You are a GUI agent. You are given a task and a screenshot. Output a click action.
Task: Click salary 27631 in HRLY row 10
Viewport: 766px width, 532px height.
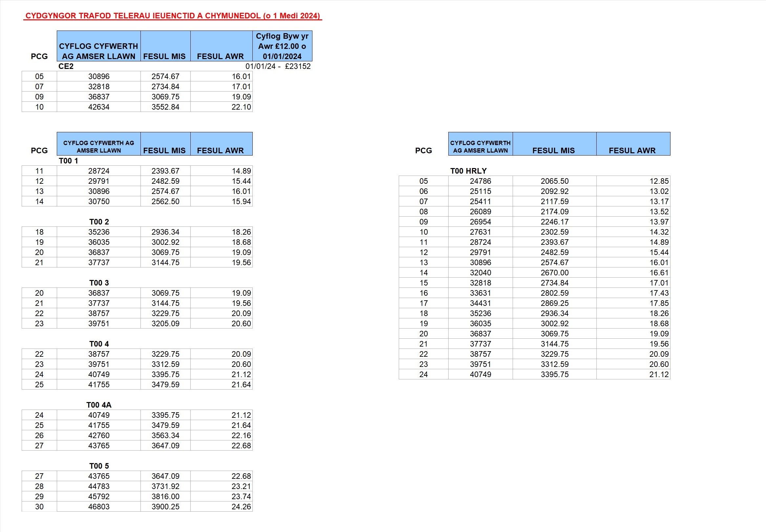point(480,232)
